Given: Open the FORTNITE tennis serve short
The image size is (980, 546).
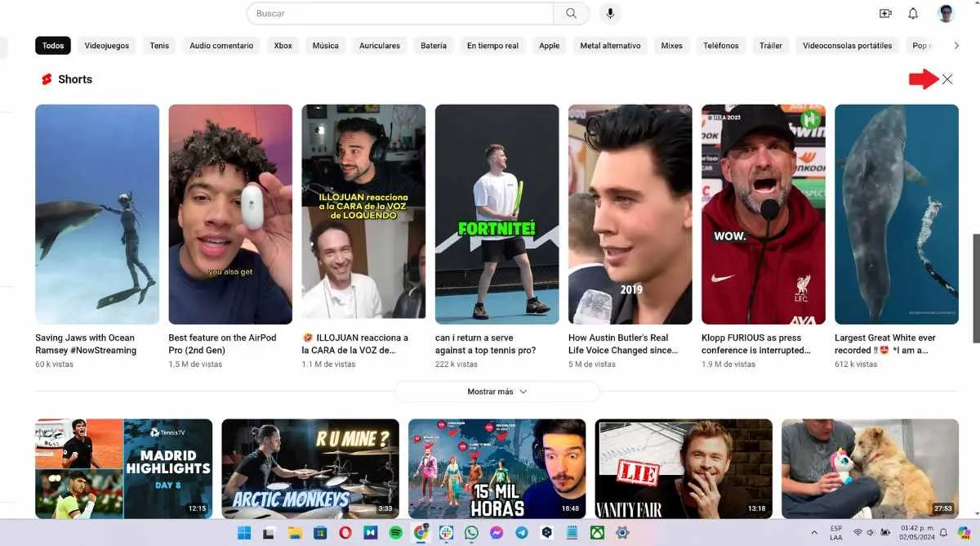Looking at the screenshot, I should point(497,214).
